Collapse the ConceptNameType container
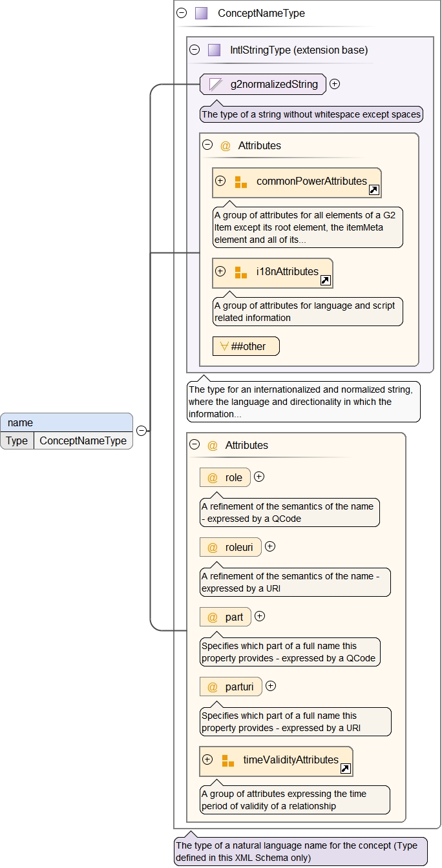 tap(182, 13)
